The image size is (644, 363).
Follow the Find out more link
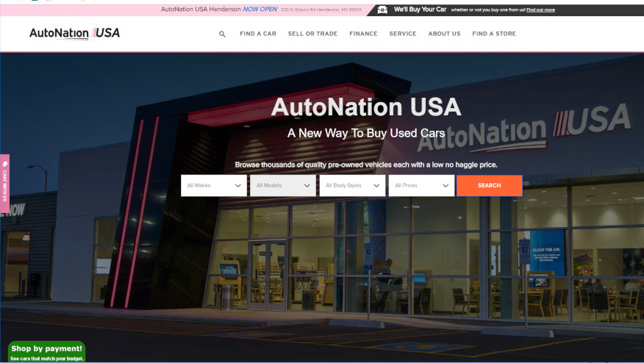(540, 10)
